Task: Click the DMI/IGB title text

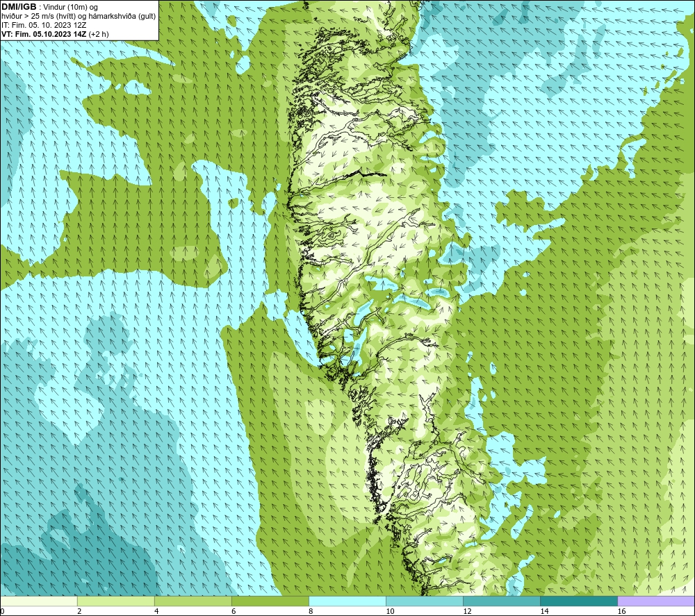Action: click(x=19, y=7)
